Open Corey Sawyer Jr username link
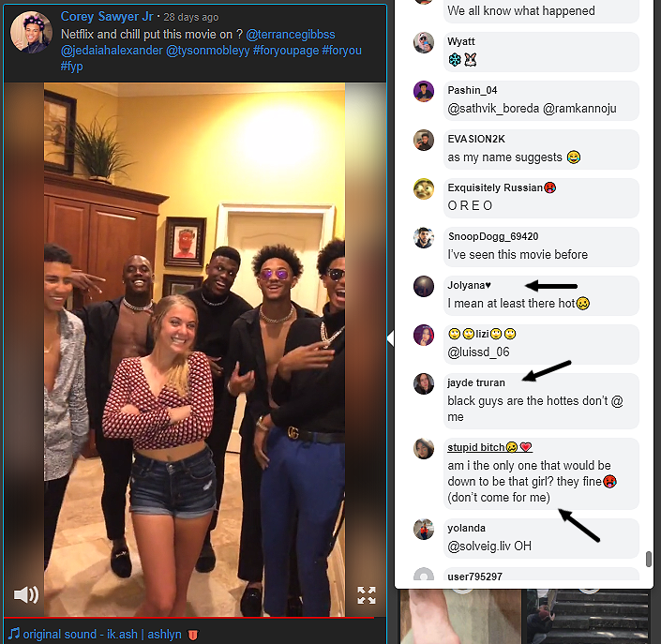 107,17
